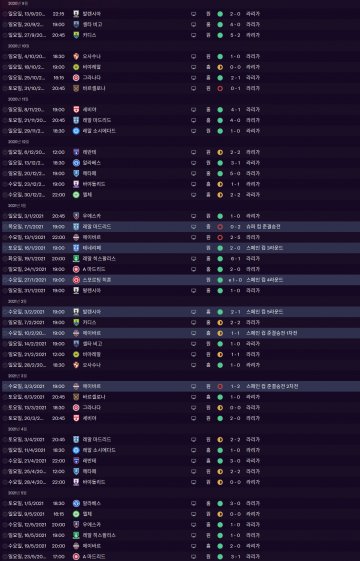Select the row circle beside the 4/10 Osasuna match
Image resolution: width=360 pixels, height=561 pixels.
pyautogui.click(x=5, y=57)
